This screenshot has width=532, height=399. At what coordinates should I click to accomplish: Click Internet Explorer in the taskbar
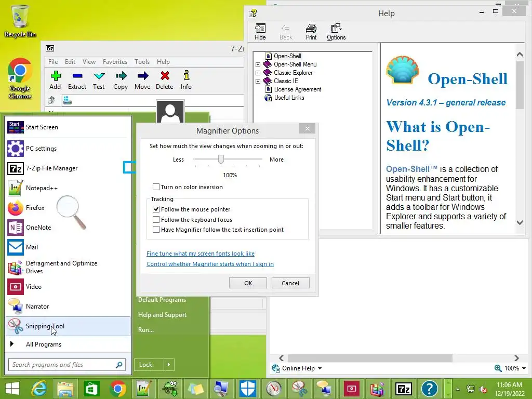(x=39, y=389)
